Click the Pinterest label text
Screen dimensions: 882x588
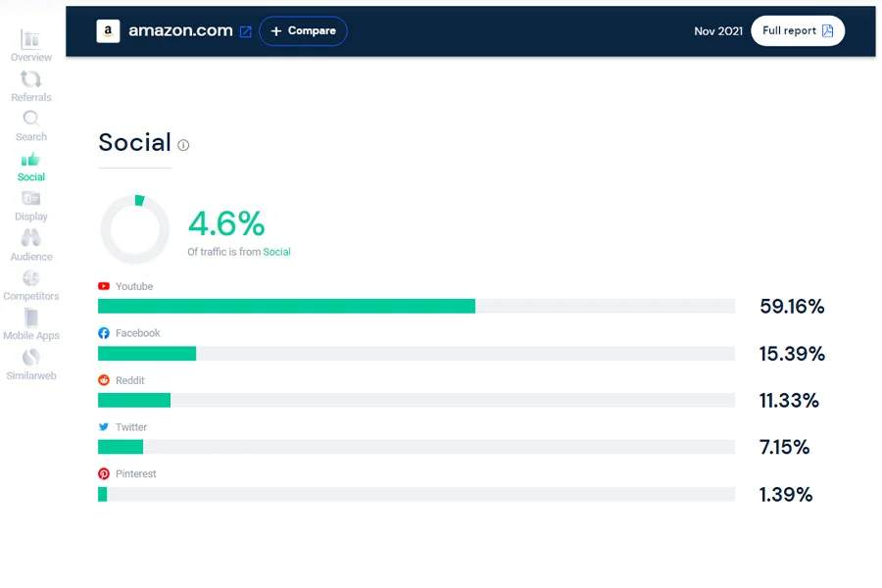click(135, 473)
